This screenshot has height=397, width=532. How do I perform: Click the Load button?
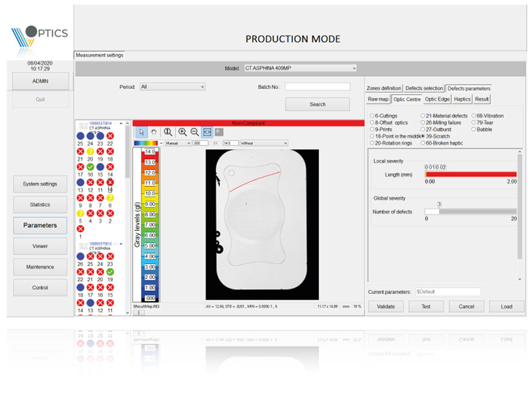(506, 306)
